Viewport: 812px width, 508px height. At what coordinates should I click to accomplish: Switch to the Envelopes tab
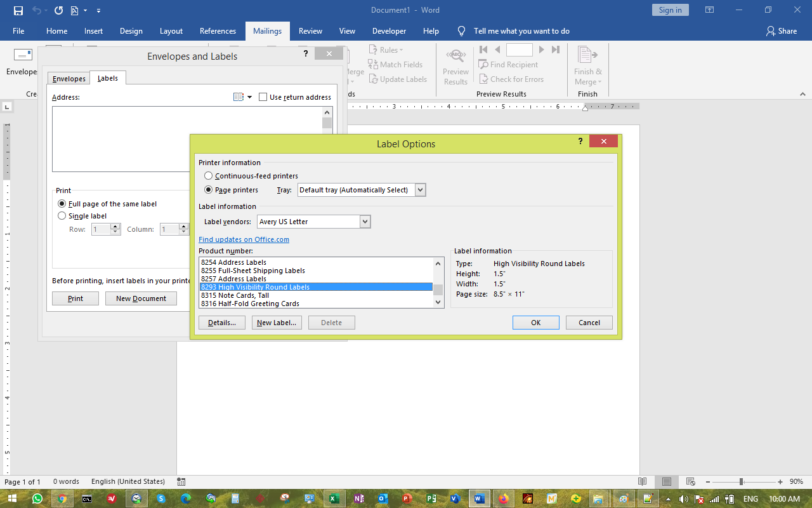69,79
